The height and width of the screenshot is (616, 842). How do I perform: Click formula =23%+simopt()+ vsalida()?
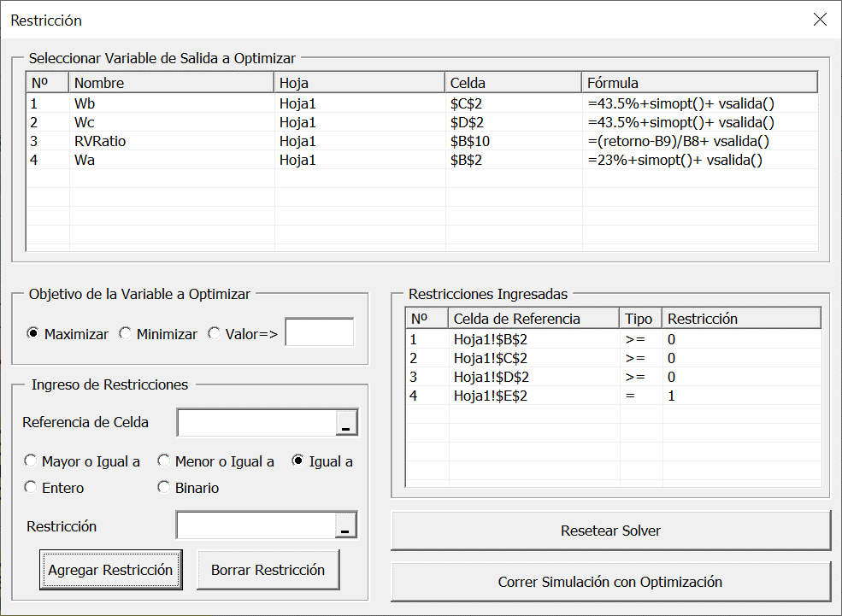675,160
